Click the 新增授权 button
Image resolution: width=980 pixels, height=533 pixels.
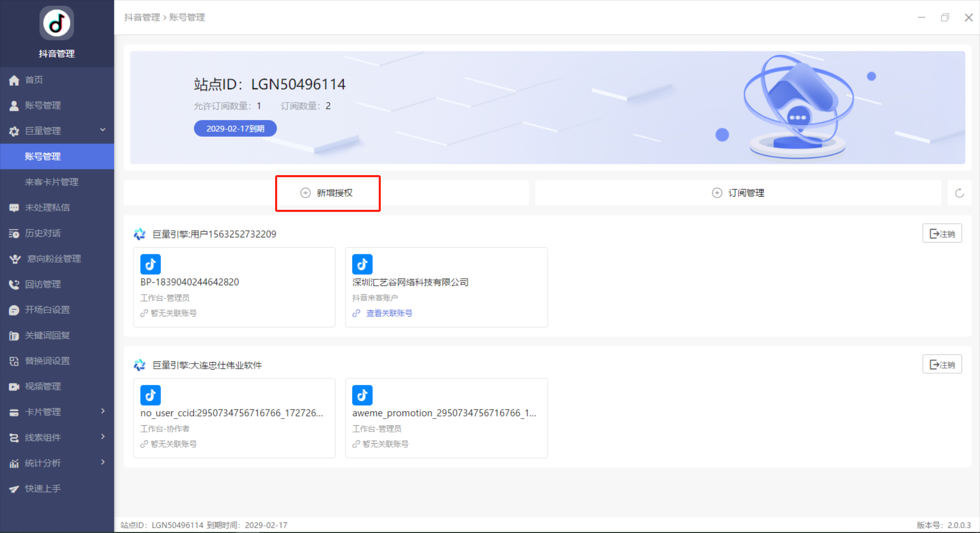click(328, 193)
